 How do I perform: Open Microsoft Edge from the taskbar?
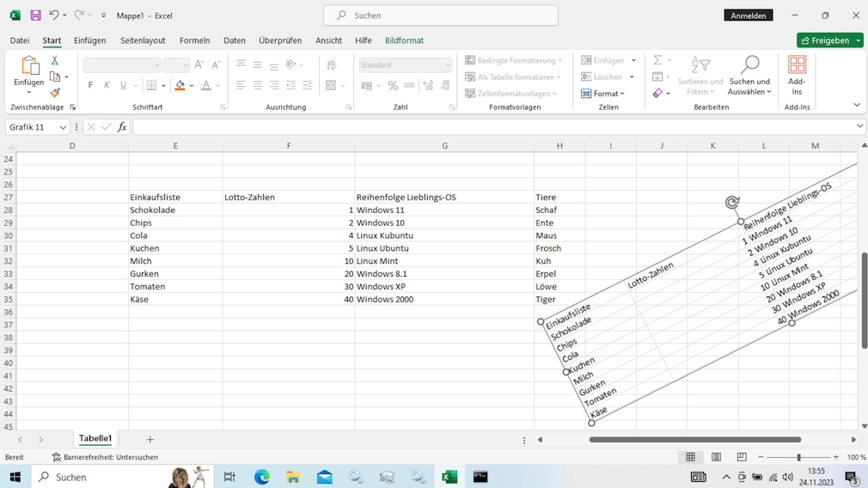[262, 477]
